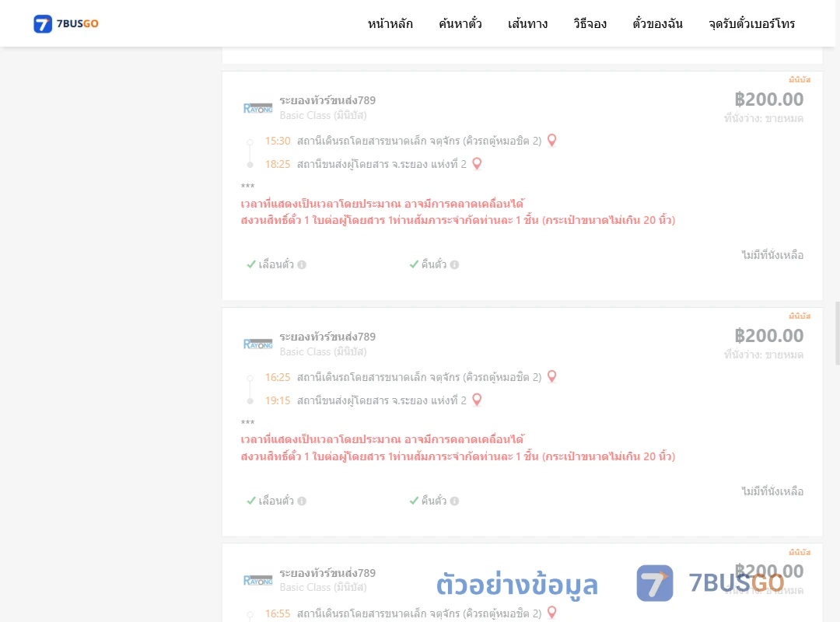Click Rayong operator logo in 16:55 trip card

click(257, 580)
